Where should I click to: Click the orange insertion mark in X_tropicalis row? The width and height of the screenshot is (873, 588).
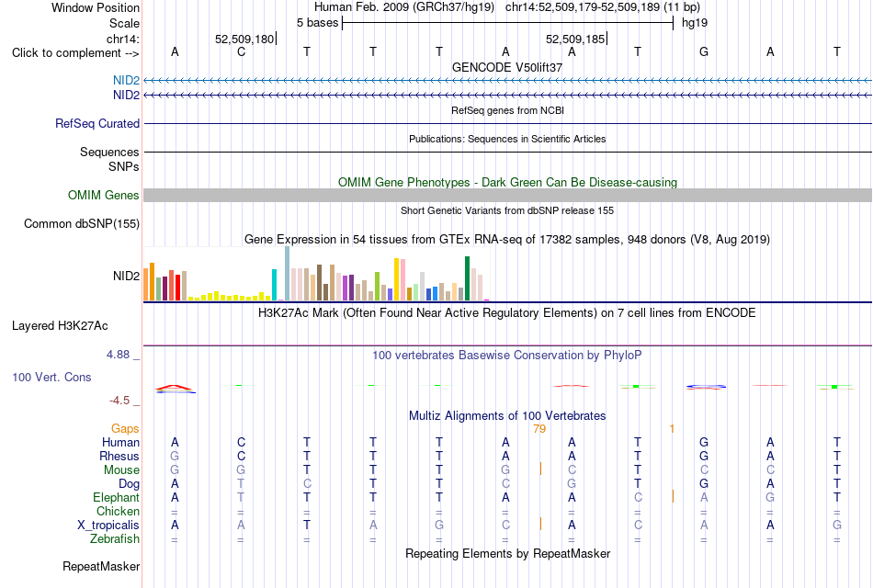tap(540, 524)
